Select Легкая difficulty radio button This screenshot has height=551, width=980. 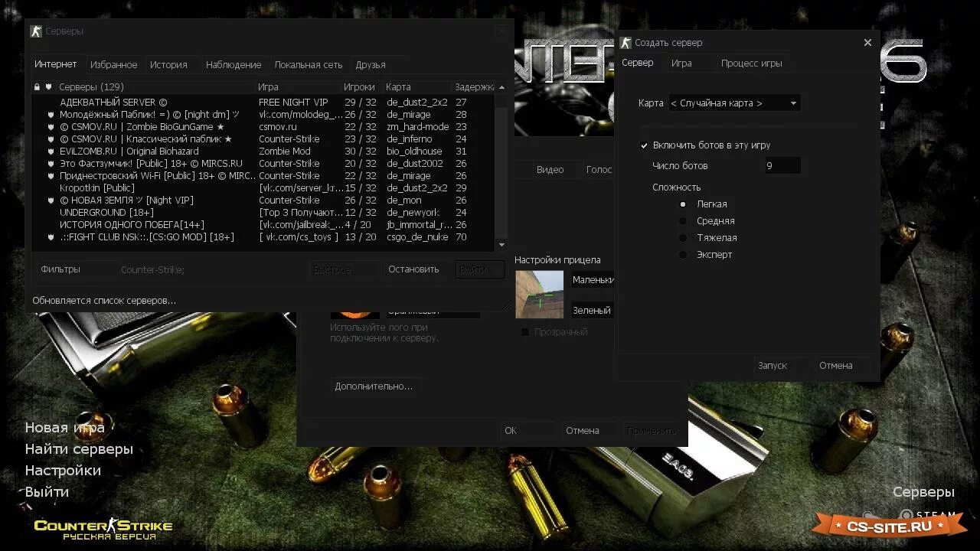[683, 204]
